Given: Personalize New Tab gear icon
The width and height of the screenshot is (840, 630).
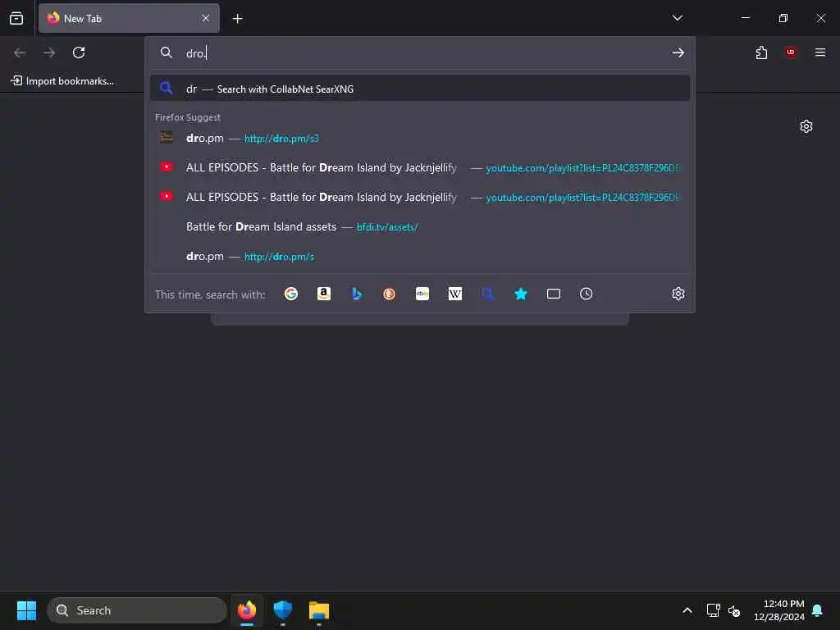Looking at the screenshot, I should (x=806, y=126).
